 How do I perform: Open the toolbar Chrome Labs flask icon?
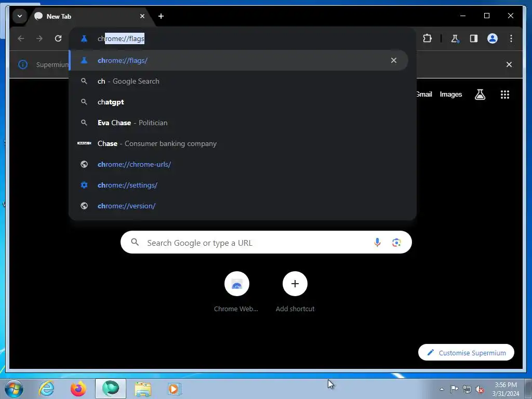coord(455,38)
